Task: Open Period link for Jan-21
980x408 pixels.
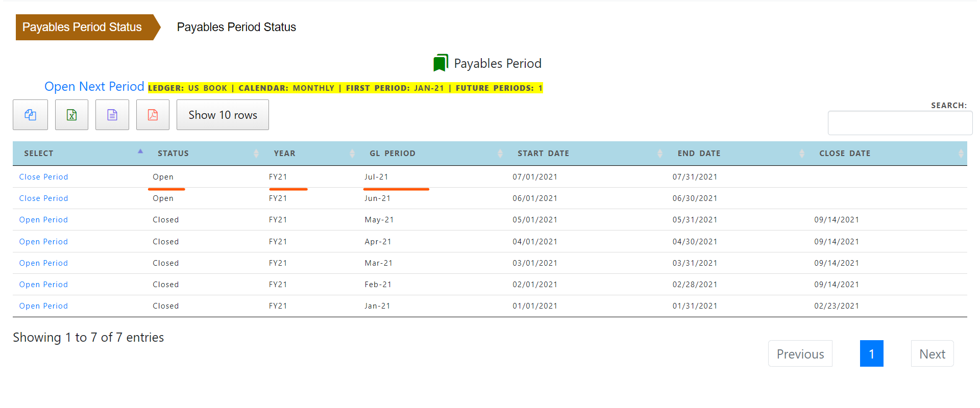Action: (x=43, y=306)
